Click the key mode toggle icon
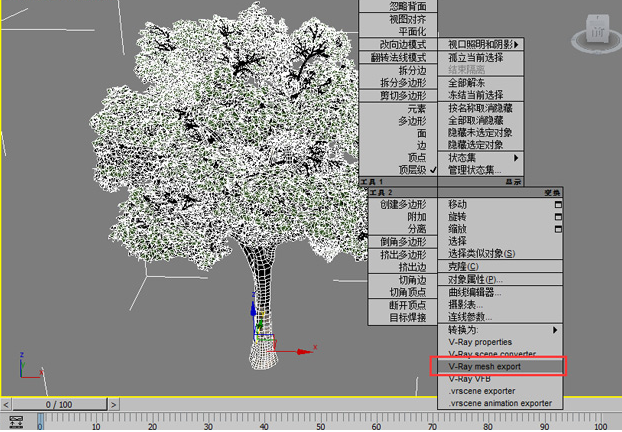Viewport: 622px width, 432px height. (x=16, y=422)
